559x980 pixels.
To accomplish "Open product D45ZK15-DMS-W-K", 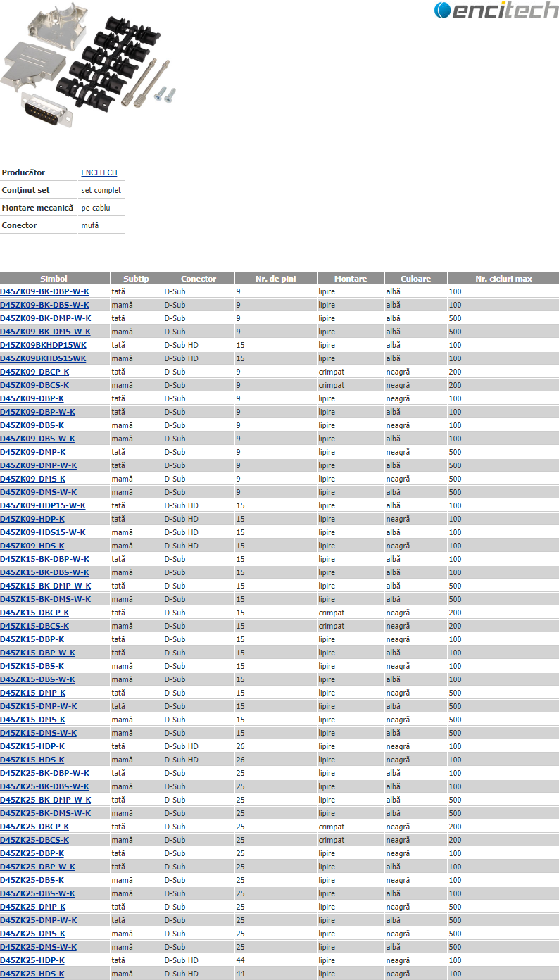I will (x=39, y=733).
